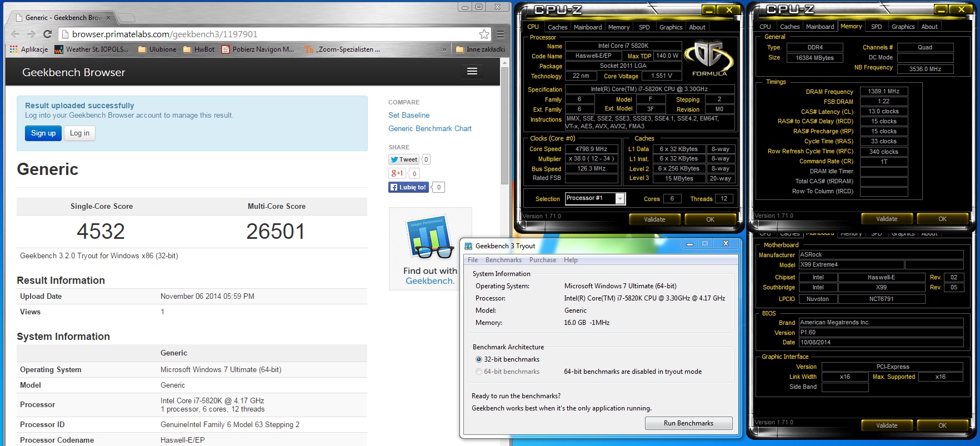Open the Inne zakładki folder
Viewport: 980px width, 446px height.
[481, 49]
